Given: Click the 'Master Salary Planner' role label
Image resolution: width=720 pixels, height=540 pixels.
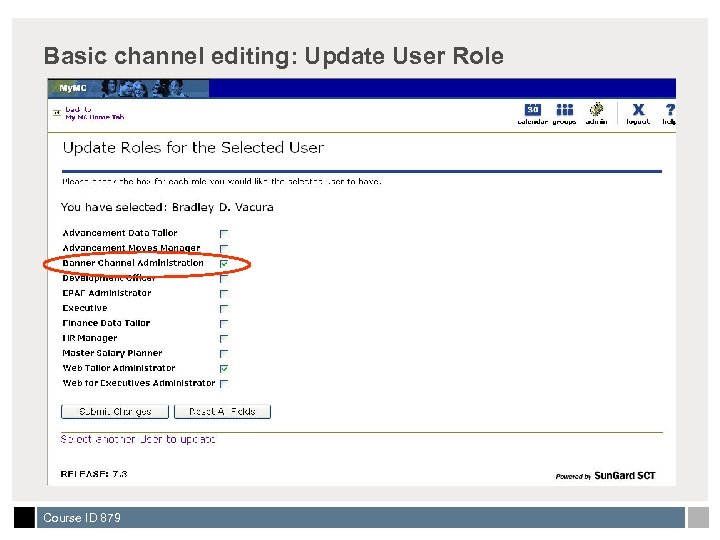Looking at the screenshot, I should 112,353.
